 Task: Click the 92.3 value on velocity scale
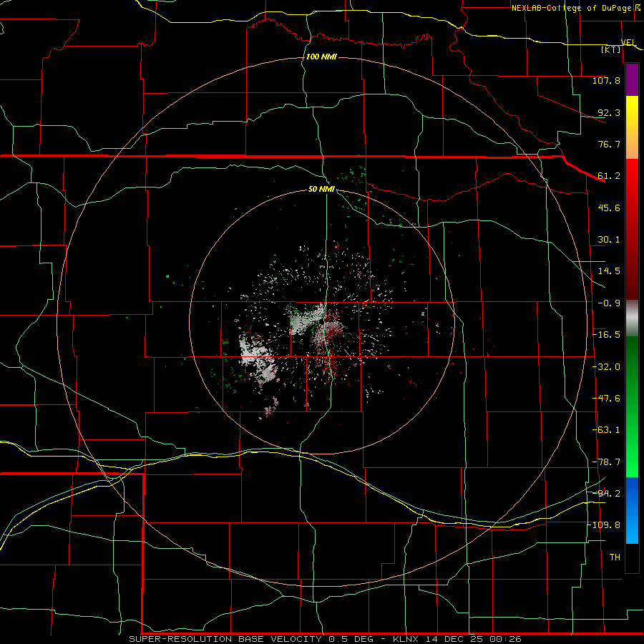609,112
